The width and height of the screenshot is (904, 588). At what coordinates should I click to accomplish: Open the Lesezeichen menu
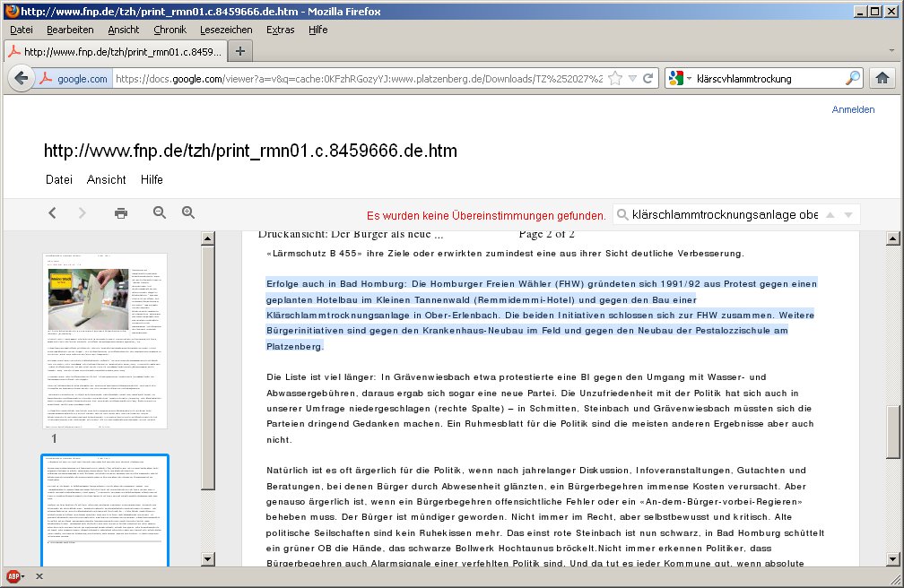click(226, 30)
